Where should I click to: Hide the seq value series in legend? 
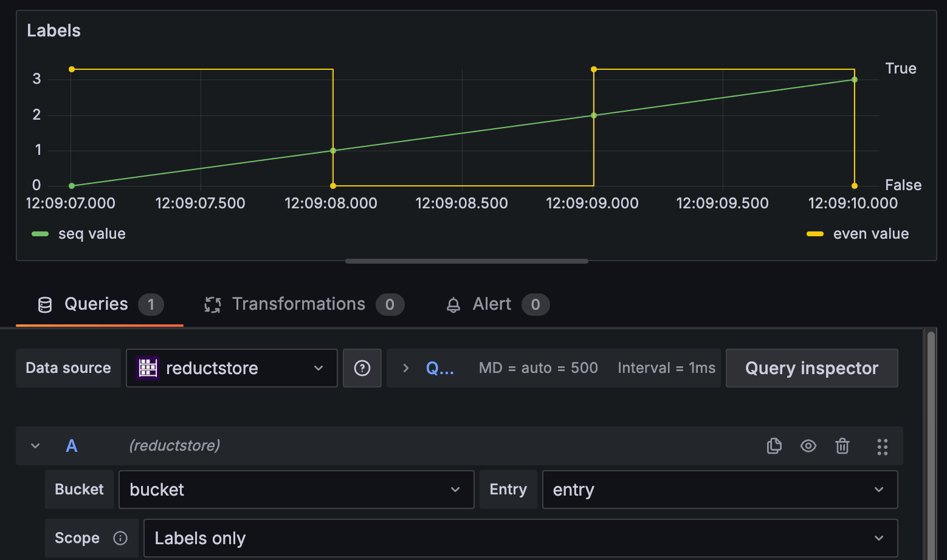(91, 233)
